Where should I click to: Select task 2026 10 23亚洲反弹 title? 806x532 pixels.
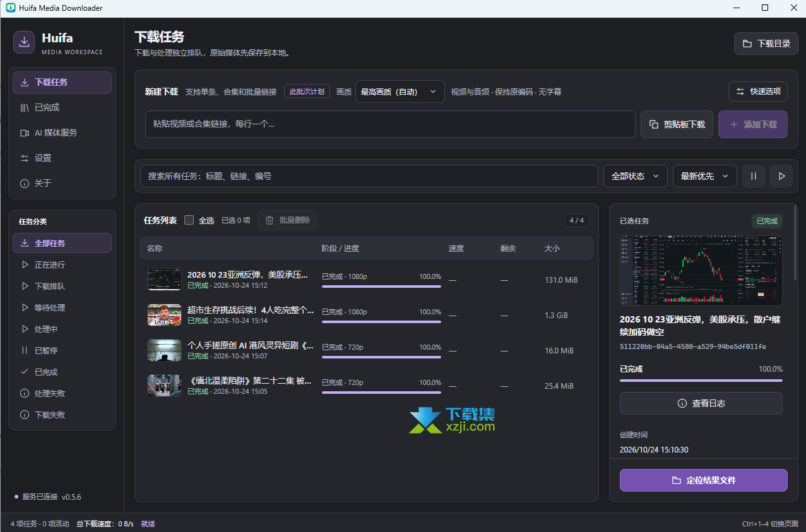coord(248,275)
